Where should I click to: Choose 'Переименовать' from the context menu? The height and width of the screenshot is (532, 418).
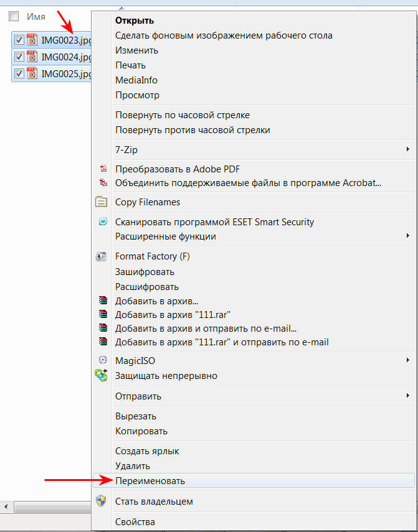(x=150, y=480)
